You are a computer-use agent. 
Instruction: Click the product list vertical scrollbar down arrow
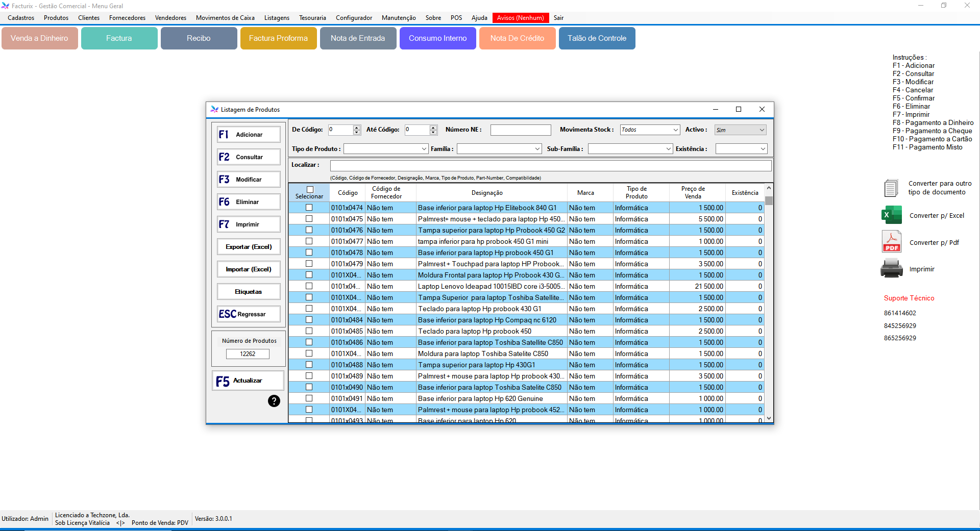point(769,418)
